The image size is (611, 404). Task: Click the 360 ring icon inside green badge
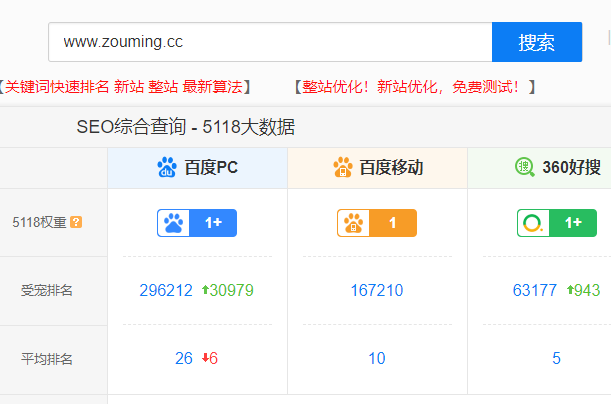[533, 223]
